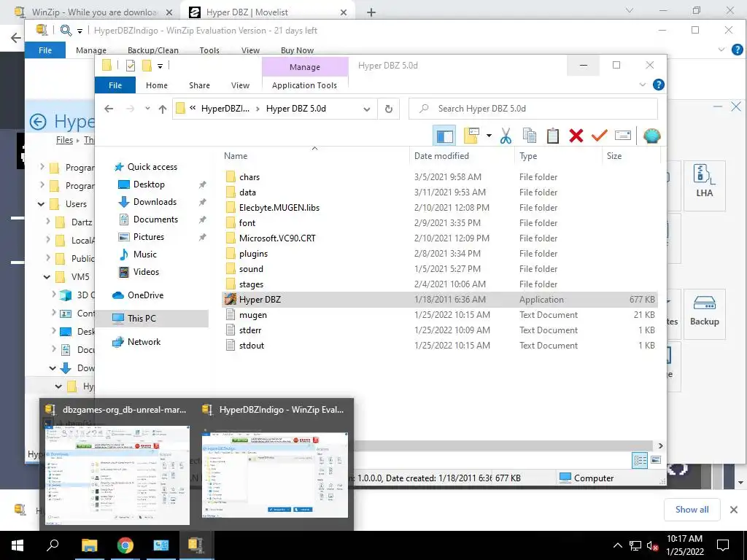Open the dropdown arrow beside folder options
The image size is (747, 560).
point(489,136)
